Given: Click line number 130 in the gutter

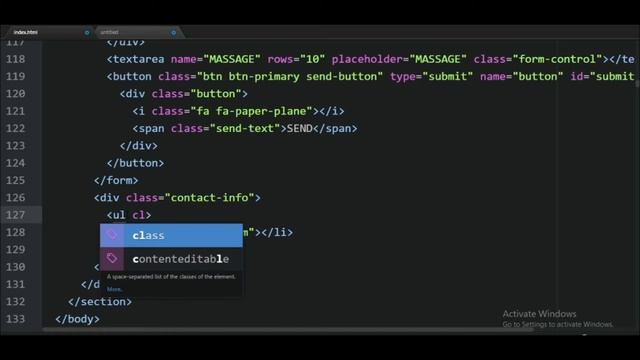Looking at the screenshot, I should tap(16, 267).
